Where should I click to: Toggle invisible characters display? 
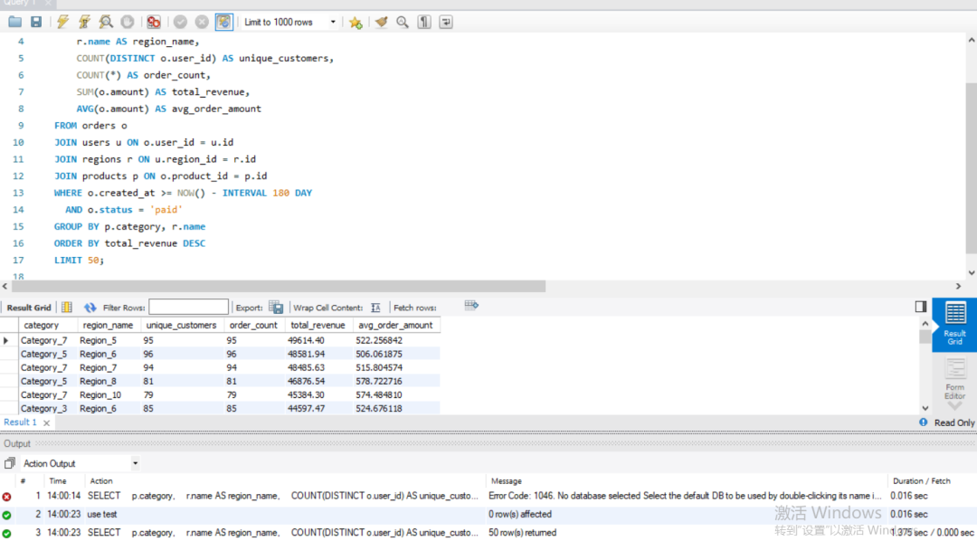tap(424, 23)
